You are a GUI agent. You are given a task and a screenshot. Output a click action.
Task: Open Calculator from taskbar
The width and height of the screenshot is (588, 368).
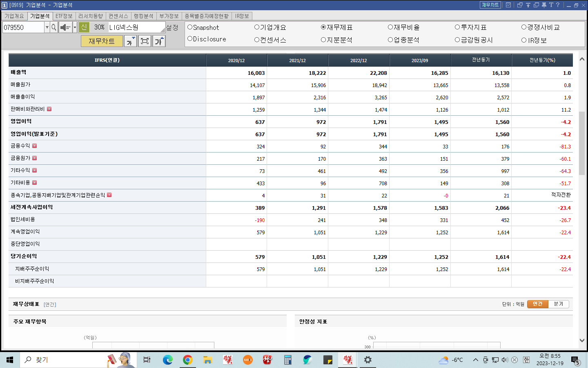click(x=287, y=360)
